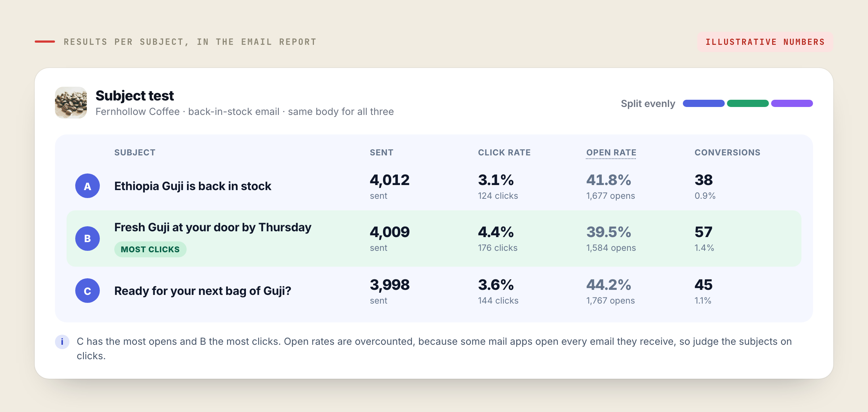Screen dimensions: 868x412
Task: Click the 1.1% conversion rate
Action: click(x=703, y=301)
